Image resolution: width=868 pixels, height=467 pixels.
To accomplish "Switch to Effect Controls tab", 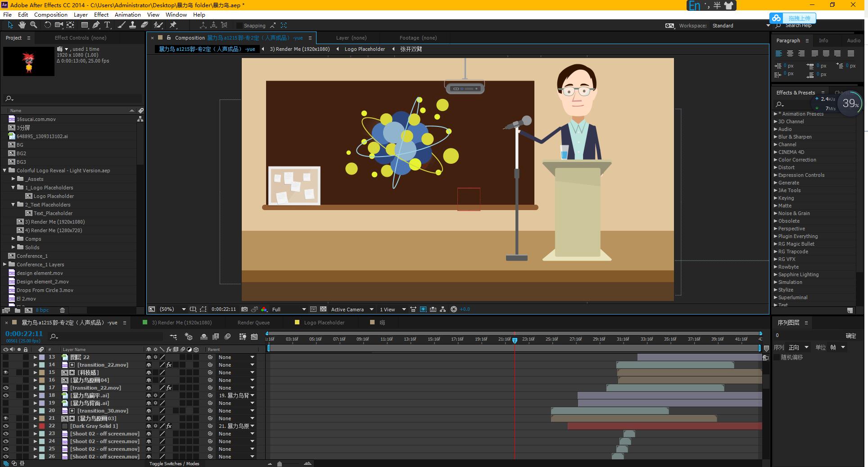I will (81, 38).
